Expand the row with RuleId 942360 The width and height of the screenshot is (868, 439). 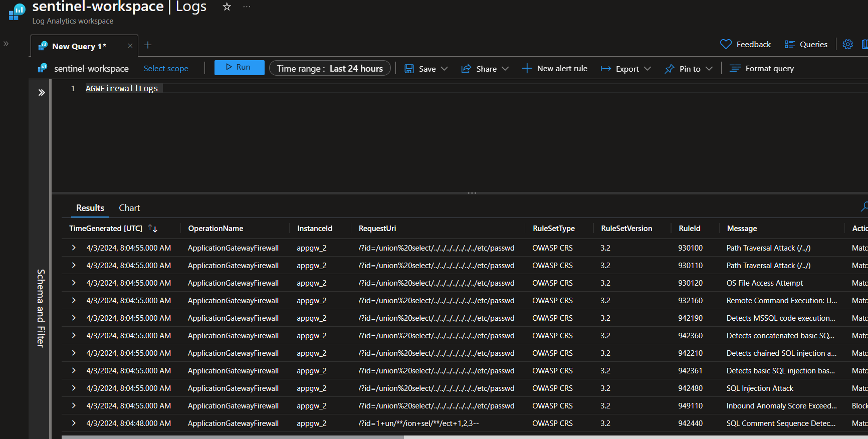(74, 335)
